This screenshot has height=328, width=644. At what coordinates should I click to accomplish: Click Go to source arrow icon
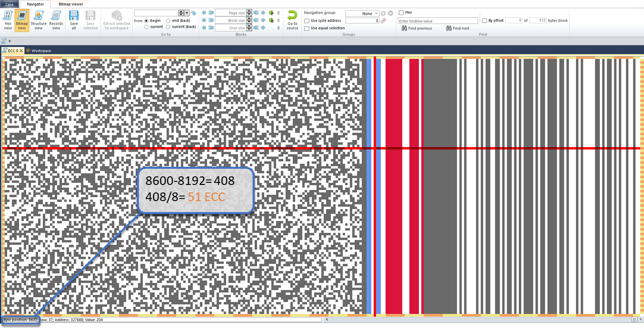pos(292,20)
